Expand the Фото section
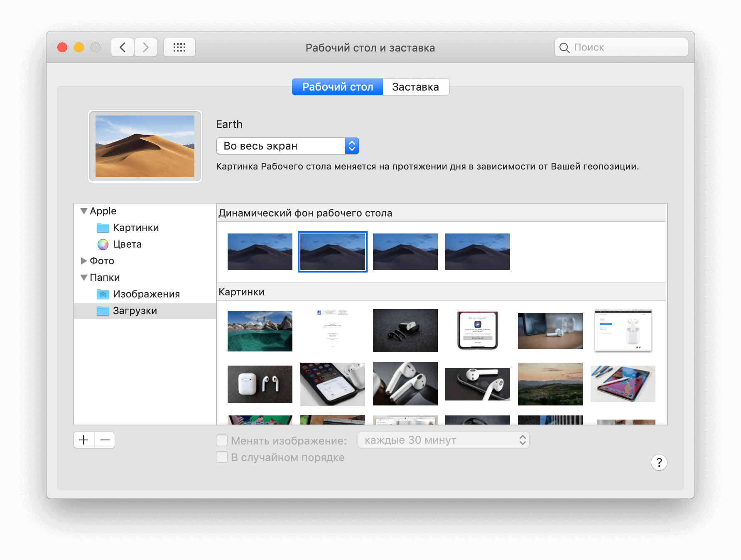The image size is (741, 560). pos(84,261)
